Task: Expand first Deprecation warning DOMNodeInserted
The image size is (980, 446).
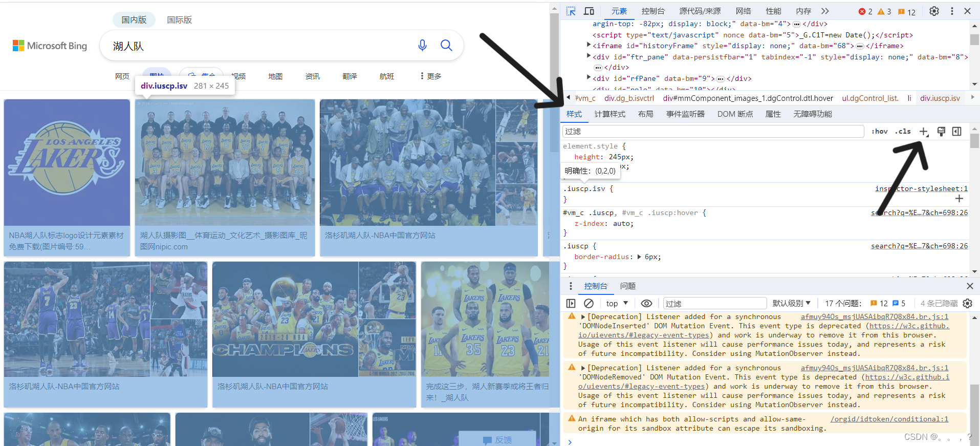Action: pos(583,317)
